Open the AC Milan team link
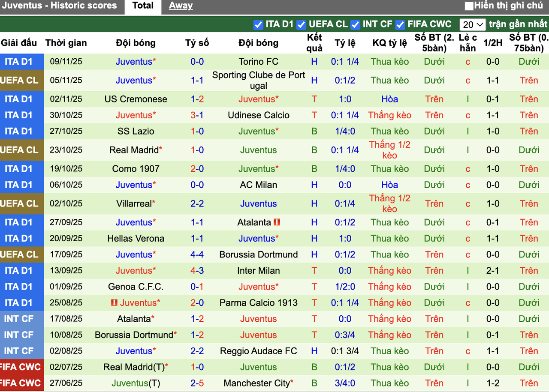The height and width of the screenshot is (392, 549). click(259, 185)
